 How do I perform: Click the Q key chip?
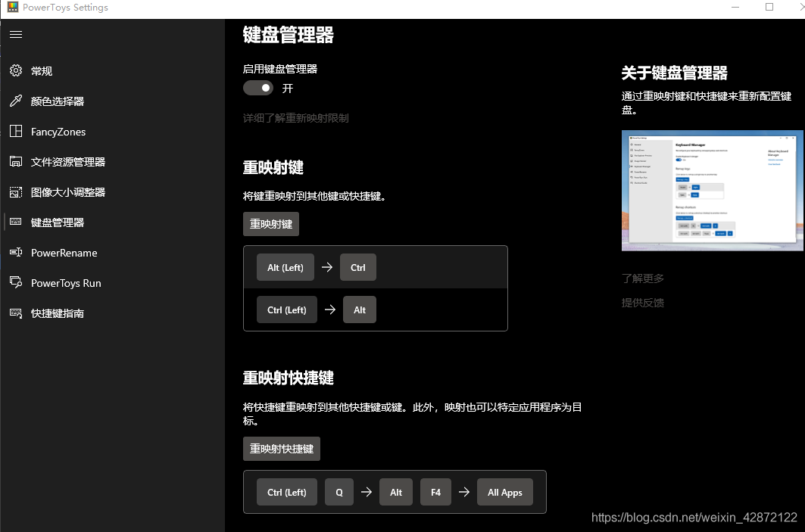pos(339,492)
